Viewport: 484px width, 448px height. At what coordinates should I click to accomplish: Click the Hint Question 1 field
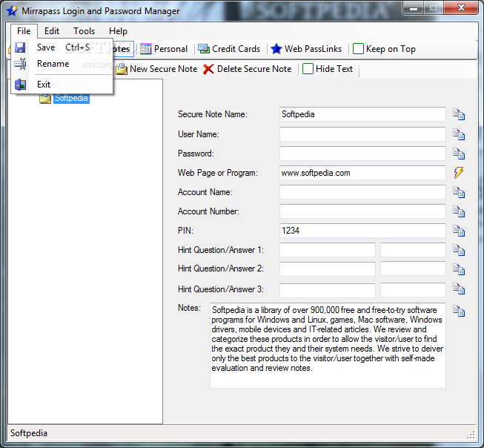(x=328, y=250)
